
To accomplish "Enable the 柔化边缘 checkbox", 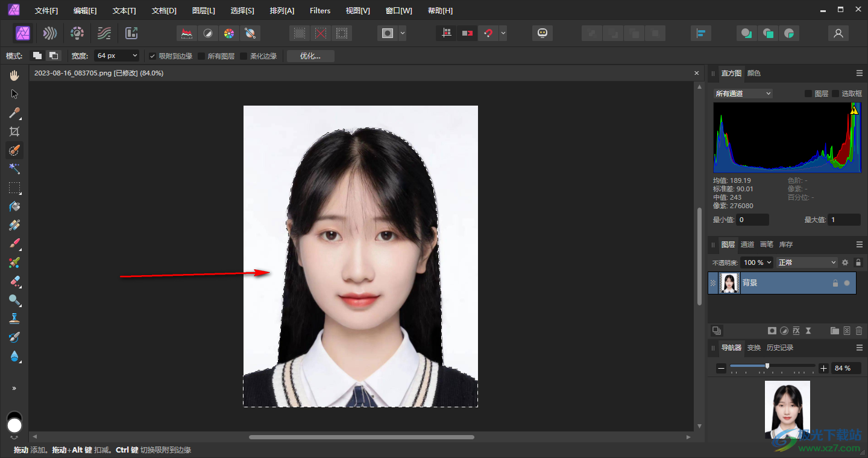I will (244, 56).
